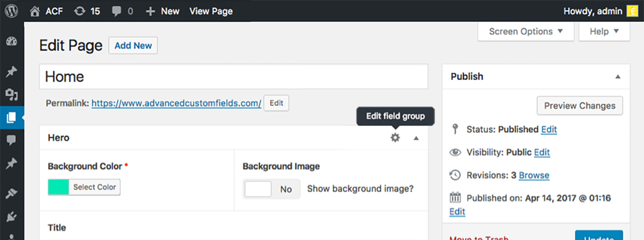
Task: Collapse the Hero meta box
Action: point(416,138)
